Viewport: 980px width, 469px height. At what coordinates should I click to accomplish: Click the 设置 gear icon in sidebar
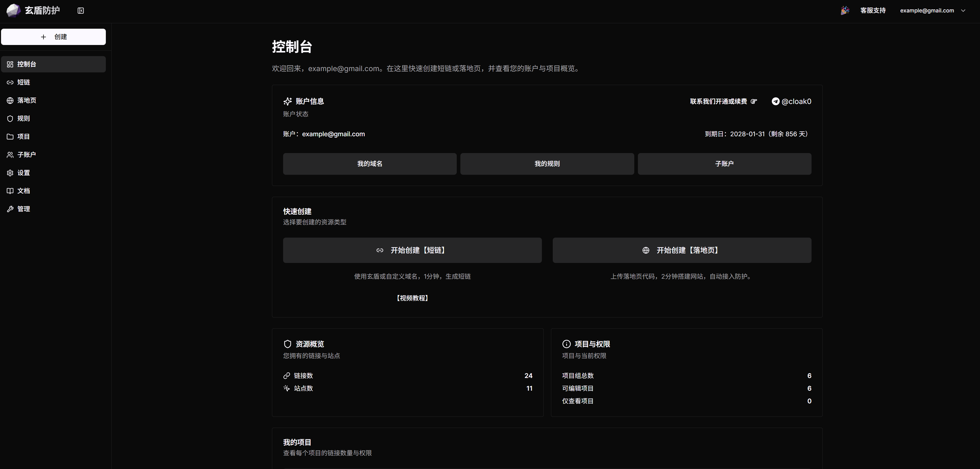click(x=10, y=173)
